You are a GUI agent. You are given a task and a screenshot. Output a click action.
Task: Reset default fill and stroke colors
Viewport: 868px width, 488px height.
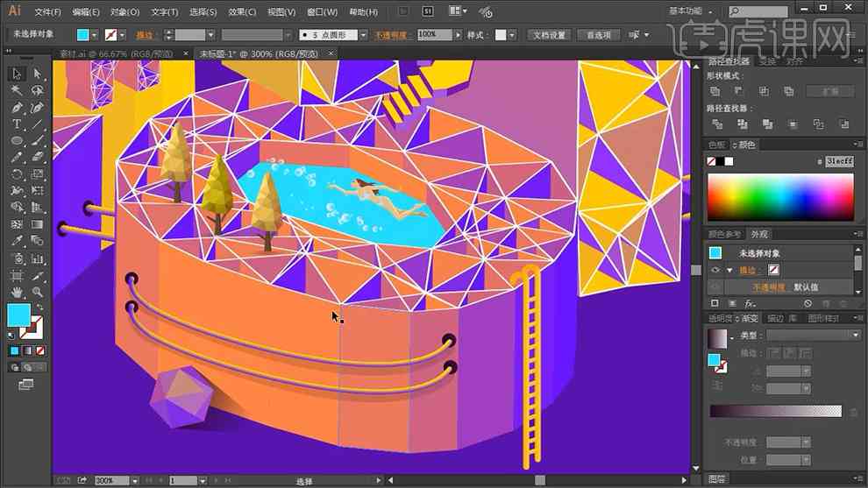pyautogui.click(x=11, y=335)
